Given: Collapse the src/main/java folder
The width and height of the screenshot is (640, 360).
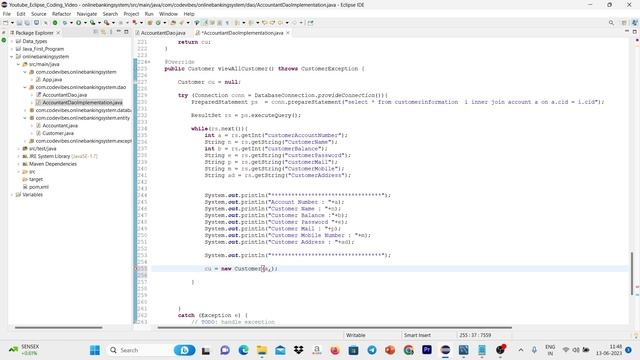Looking at the screenshot, I should click(18, 64).
